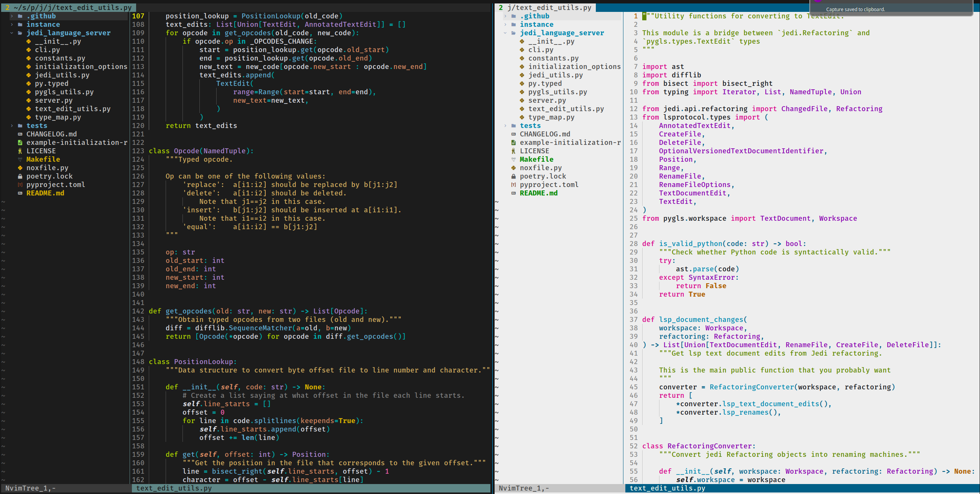Select right tab j/text_edit_utils.py
This screenshot has width=980, height=494.
[x=545, y=8]
